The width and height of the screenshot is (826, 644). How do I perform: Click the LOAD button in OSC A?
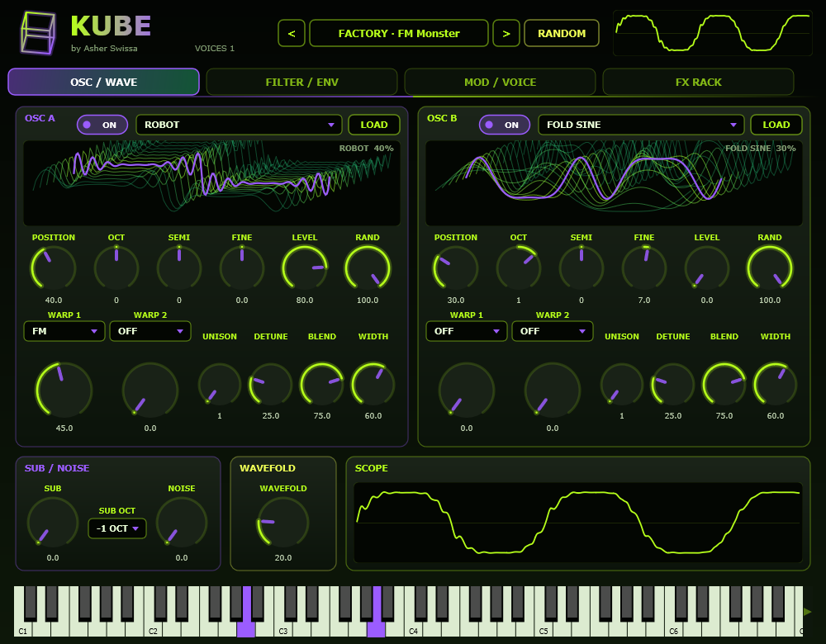click(x=374, y=125)
